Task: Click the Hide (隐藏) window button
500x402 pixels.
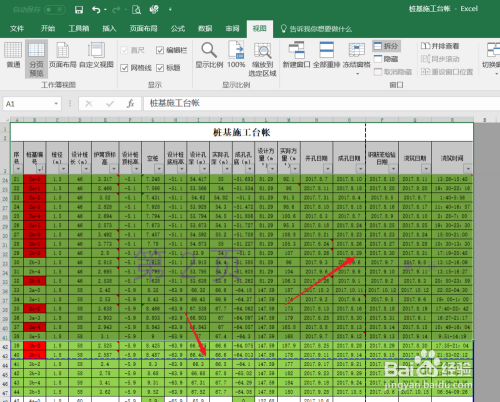Action: click(386, 59)
